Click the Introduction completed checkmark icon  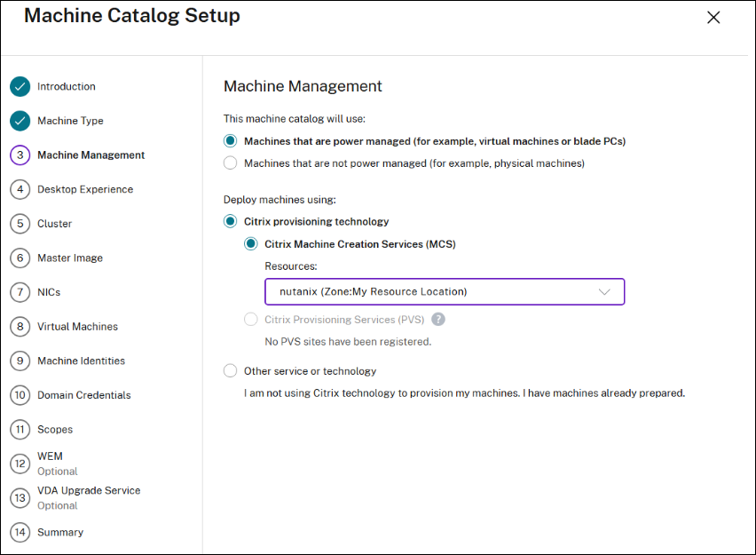20,86
